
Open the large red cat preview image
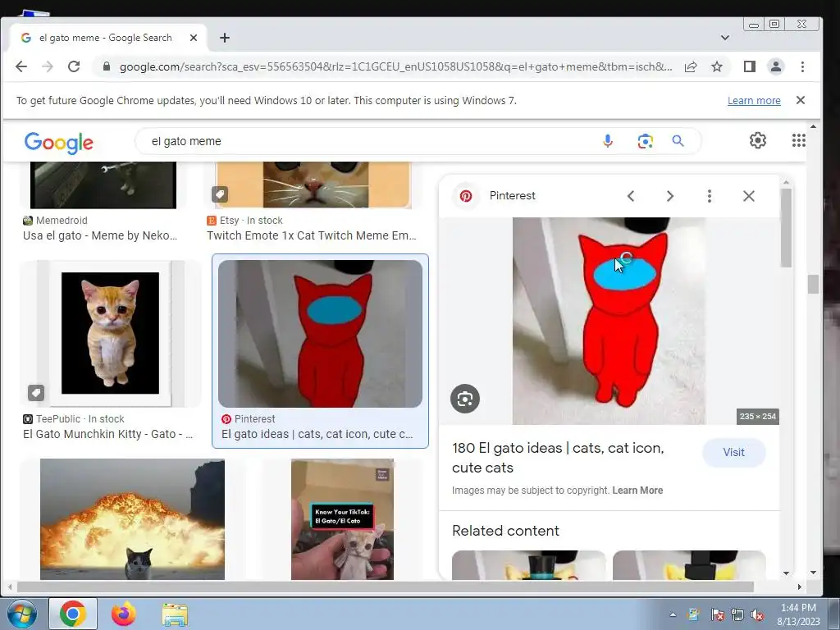(x=609, y=321)
